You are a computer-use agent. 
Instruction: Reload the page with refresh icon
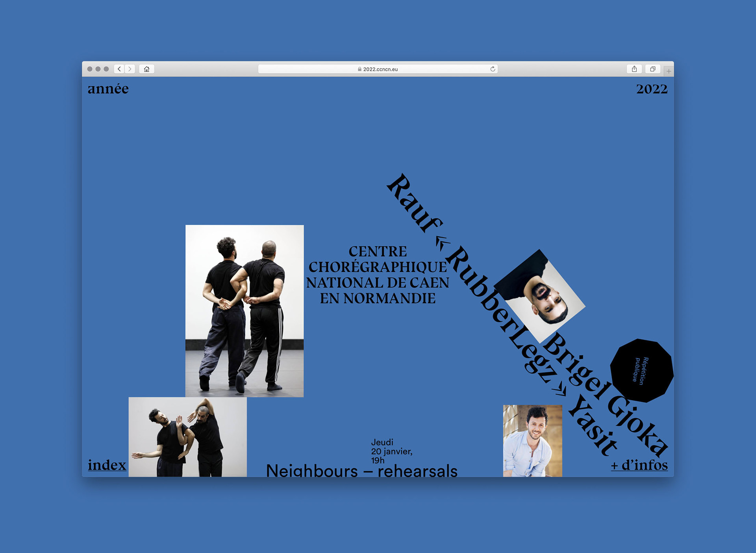tap(493, 69)
